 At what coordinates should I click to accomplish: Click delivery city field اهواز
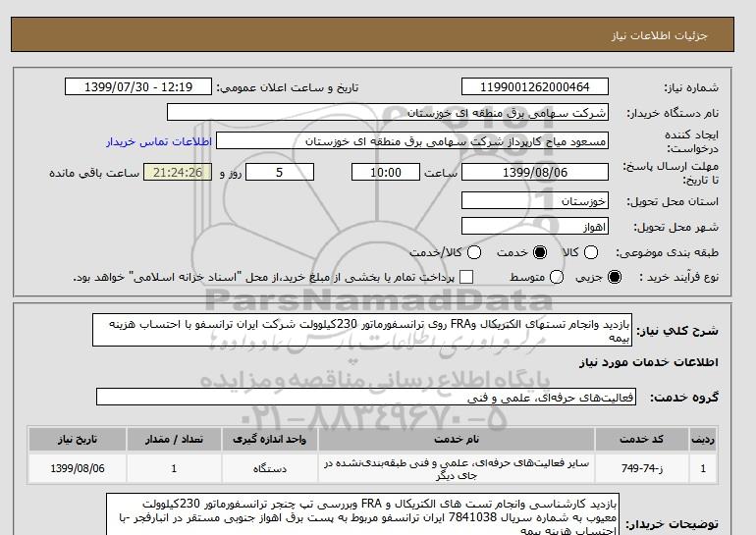point(535,226)
